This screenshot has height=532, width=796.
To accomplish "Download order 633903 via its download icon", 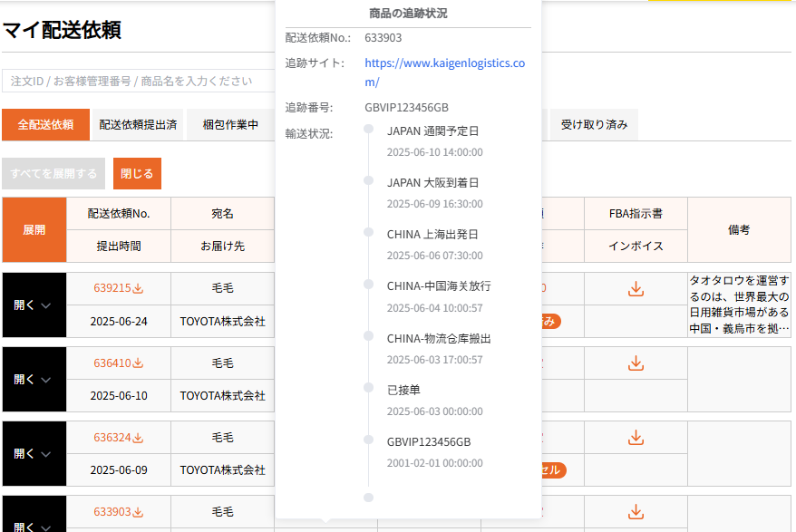I will click(x=138, y=512).
